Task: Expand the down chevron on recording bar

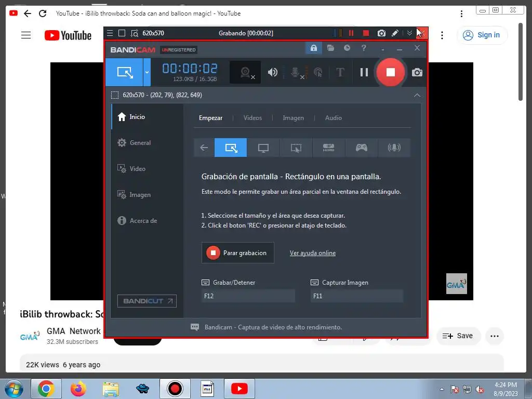Action: coord(409,33)
